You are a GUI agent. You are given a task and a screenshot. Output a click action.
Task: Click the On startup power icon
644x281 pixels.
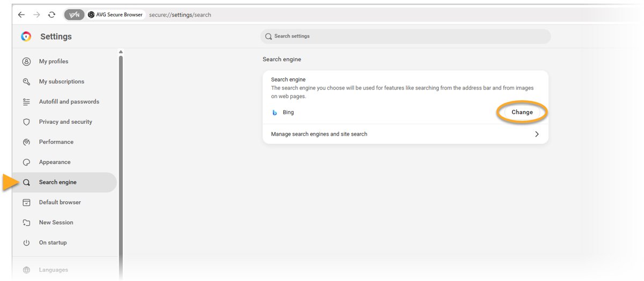tap(26, 242)
